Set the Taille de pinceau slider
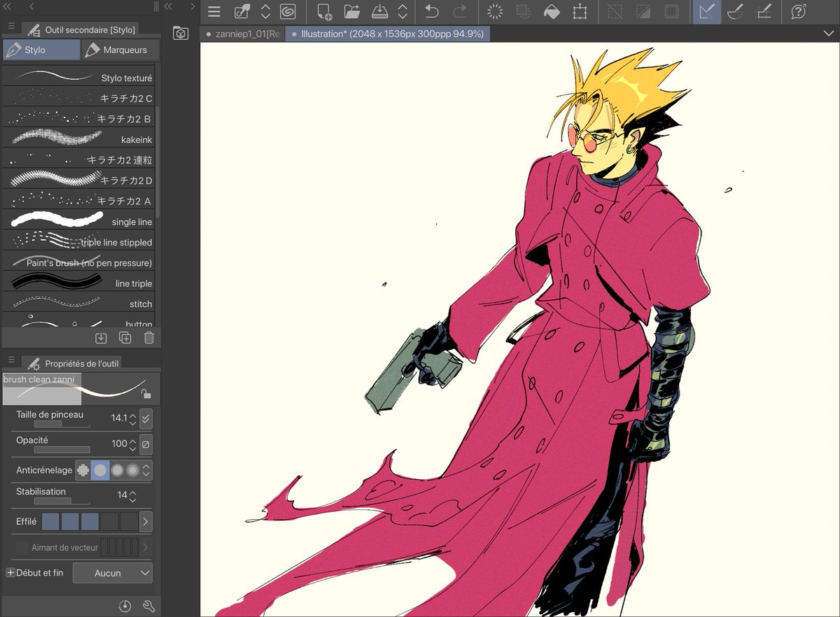Viewport: 840px width, 617px height. (62, 424)
